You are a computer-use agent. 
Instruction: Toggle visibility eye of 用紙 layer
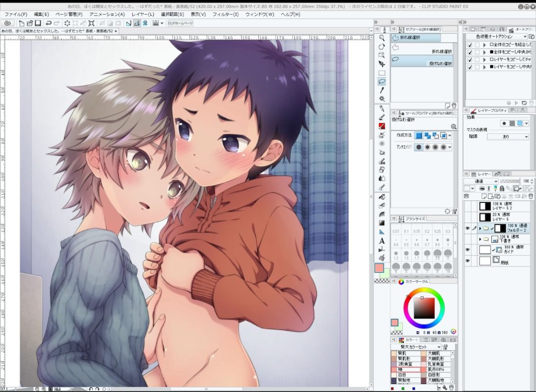click(467, 261)
